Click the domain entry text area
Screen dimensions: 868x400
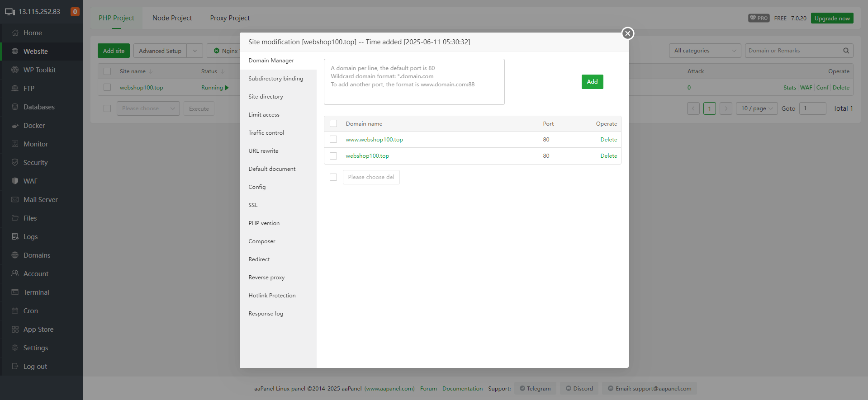point(414,82)
